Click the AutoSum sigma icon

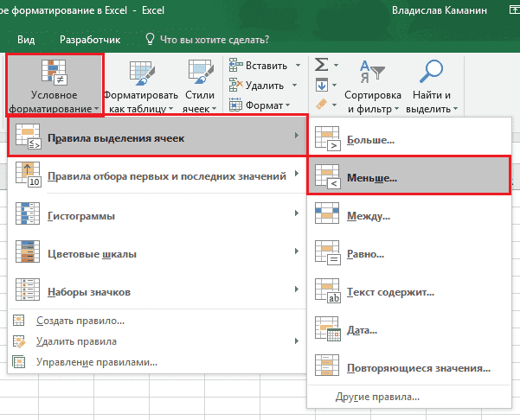[321, 65]
